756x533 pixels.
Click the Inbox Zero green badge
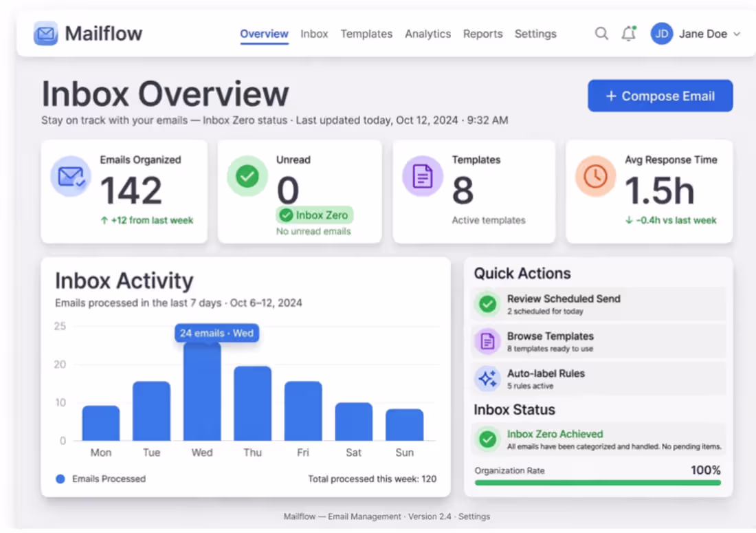(314, 215)
